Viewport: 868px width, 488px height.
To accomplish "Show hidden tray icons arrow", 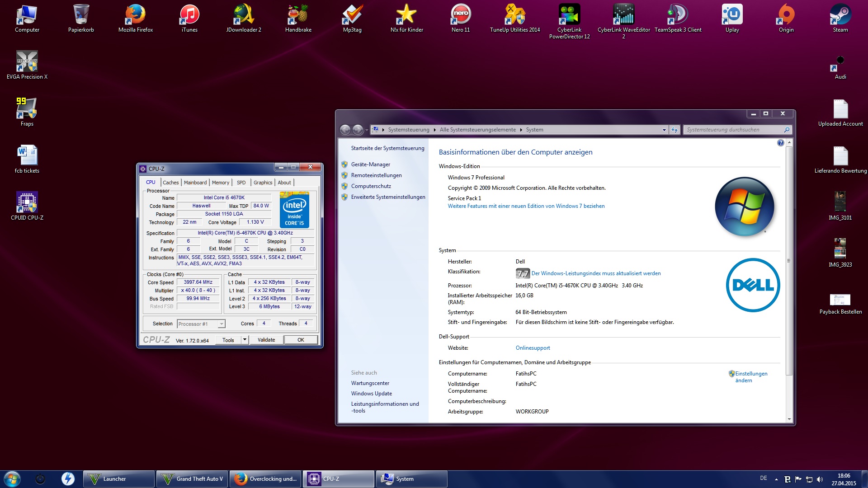I will pos(776,479).
